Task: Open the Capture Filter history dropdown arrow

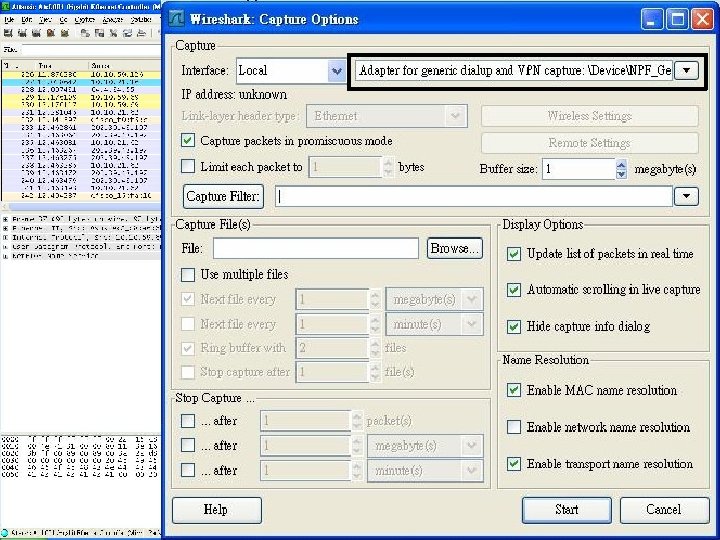Action: pyautogui.click(x=686, y=196)
